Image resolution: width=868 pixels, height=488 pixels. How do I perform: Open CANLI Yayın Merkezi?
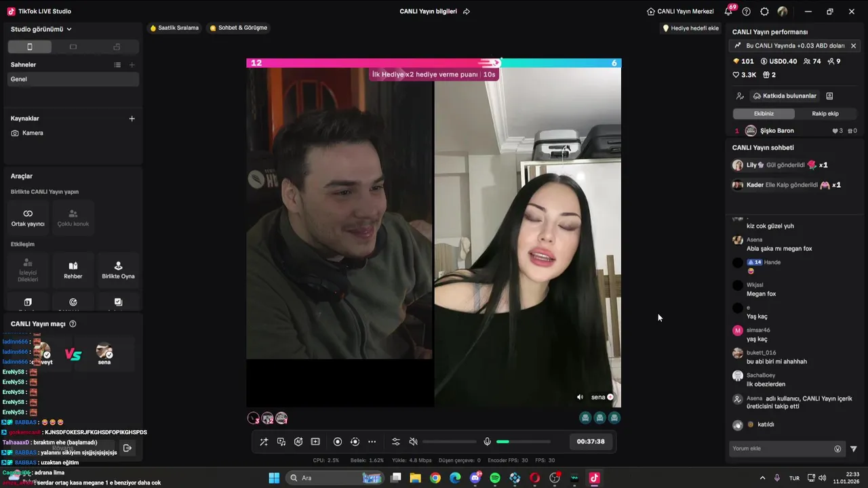point(680,12)
